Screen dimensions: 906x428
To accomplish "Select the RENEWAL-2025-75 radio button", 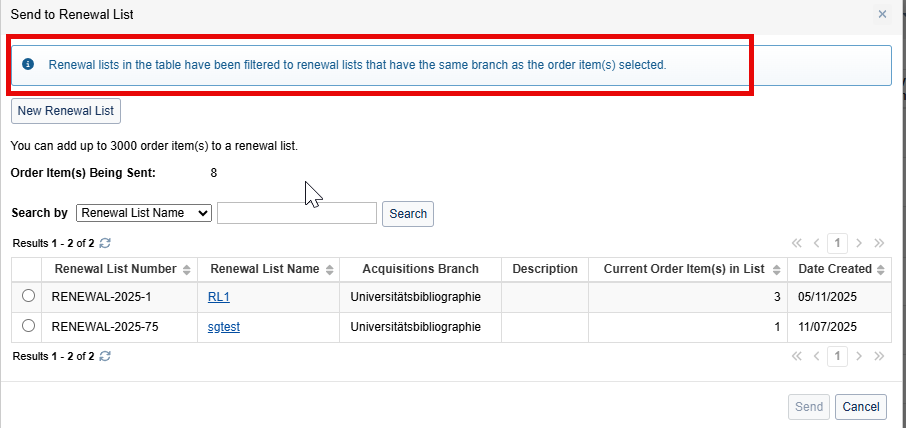I will (x=28, y=326).
